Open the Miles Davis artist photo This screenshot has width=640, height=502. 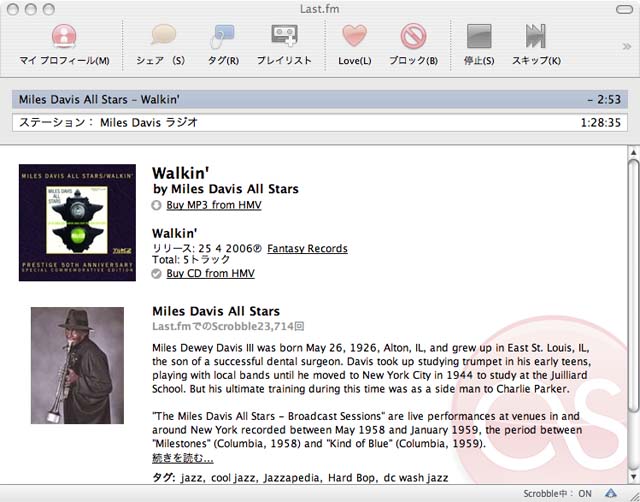coord(77,365)
